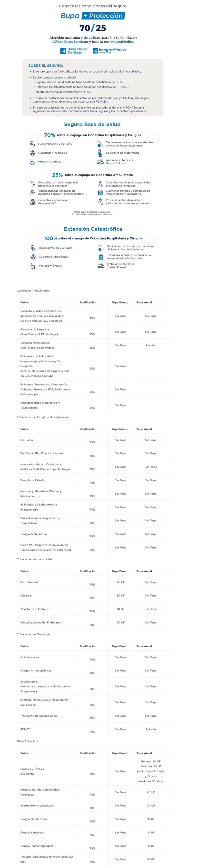This screenshot has width=197, height=868.
Task: Click the specialist doctor consultations icon
Action: click(100, 184)
